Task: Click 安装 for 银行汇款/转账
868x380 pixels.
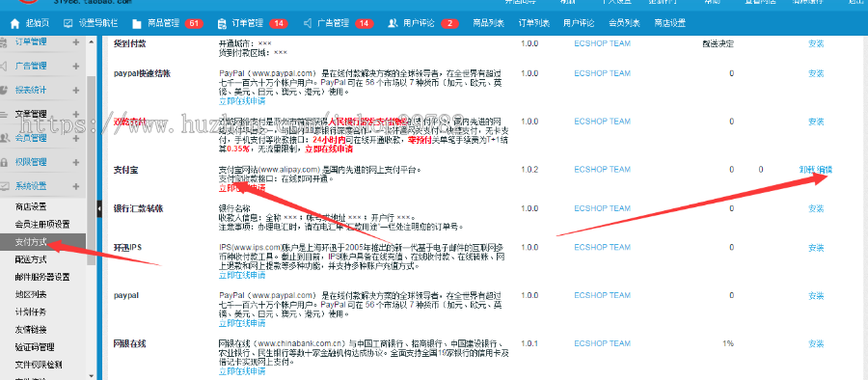Action: 816,208
